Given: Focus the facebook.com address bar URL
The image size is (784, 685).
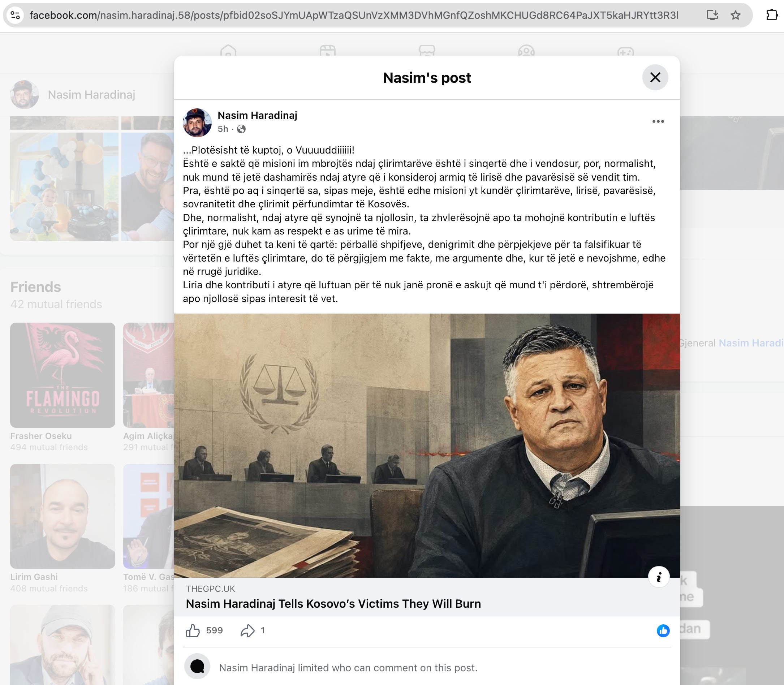Looking at the screenshot, I should [x=354, y=15].
